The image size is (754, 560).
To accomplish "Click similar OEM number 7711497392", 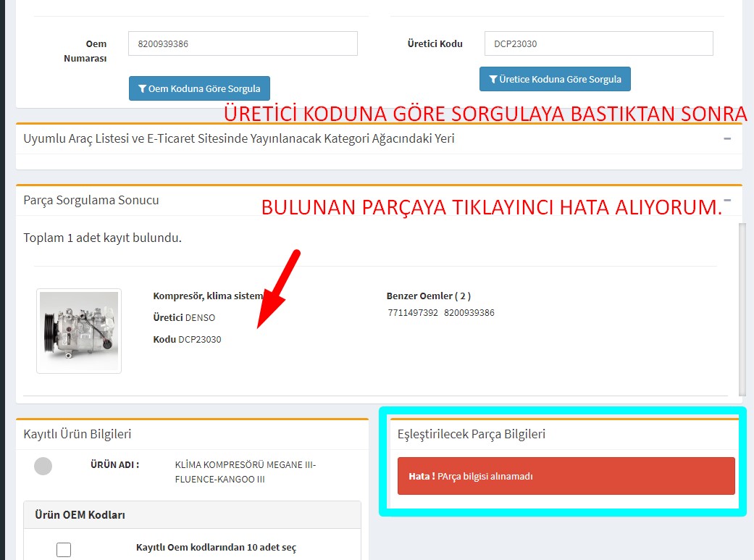I will click(413, 313).
